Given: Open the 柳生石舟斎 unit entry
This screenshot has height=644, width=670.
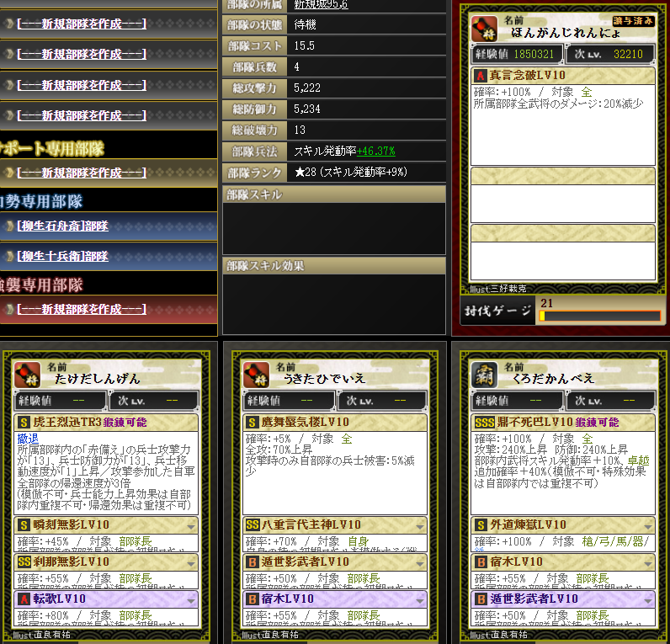Looking at the screenshot, I should 63,226.
